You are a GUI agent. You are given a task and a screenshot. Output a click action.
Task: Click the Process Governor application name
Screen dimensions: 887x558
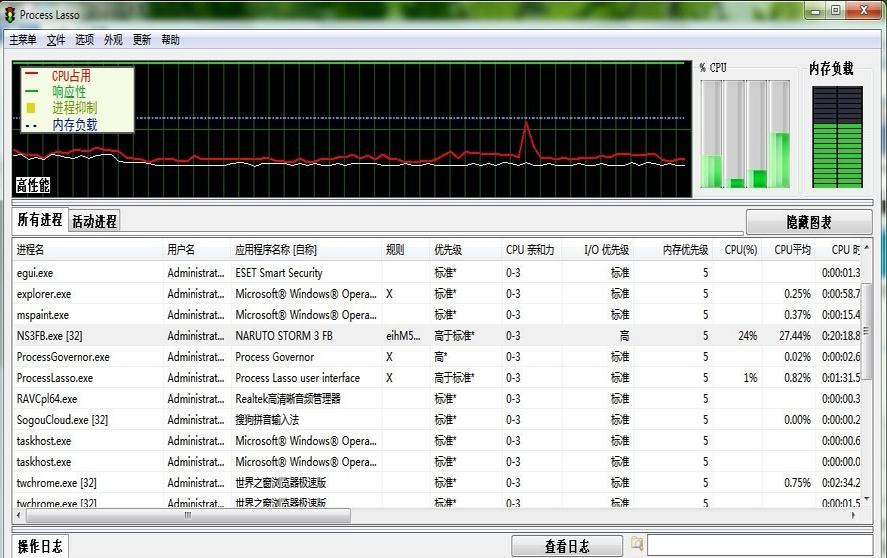pyautogui.click(x=275, y=357)
